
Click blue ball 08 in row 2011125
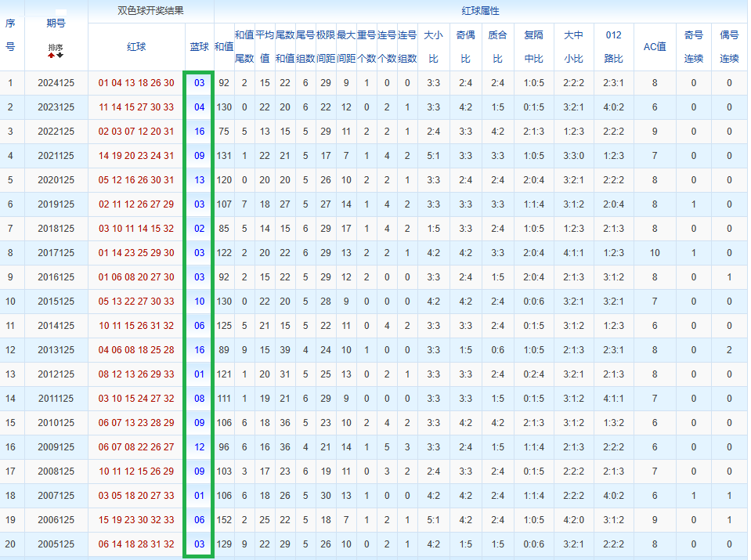(x=199, y=399)
